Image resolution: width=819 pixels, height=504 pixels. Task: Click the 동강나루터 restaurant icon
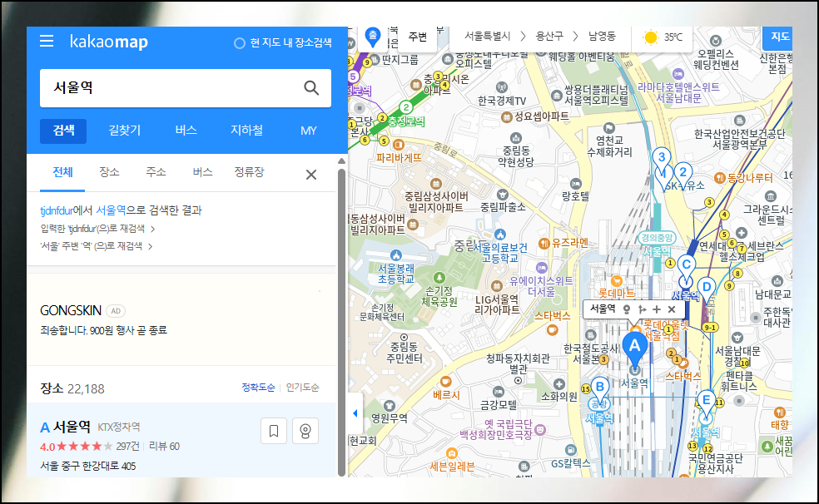pos(719,178)
